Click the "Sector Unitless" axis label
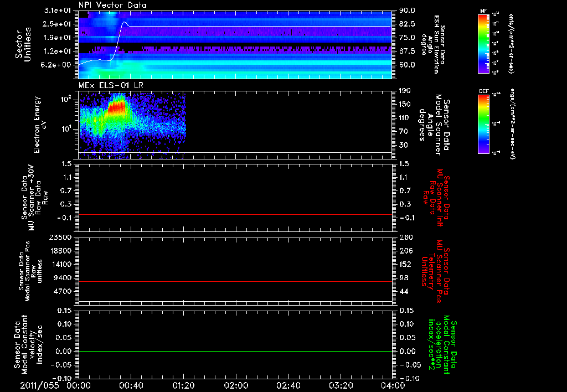 click(23, 44)
